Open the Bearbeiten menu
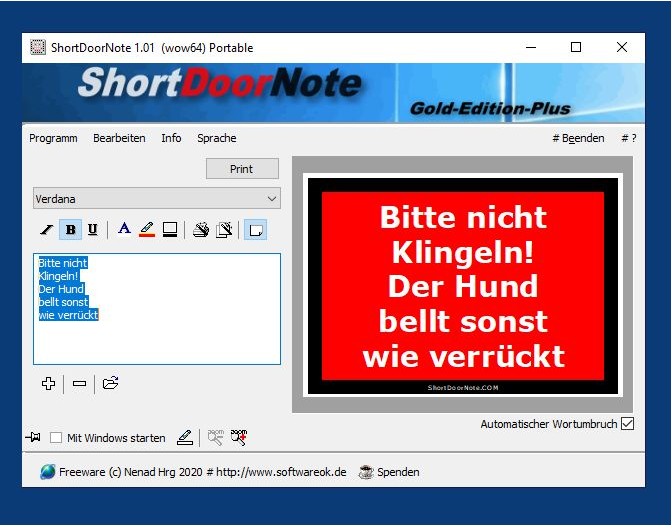Screen dimensions: 671x526 pos(119,138)
